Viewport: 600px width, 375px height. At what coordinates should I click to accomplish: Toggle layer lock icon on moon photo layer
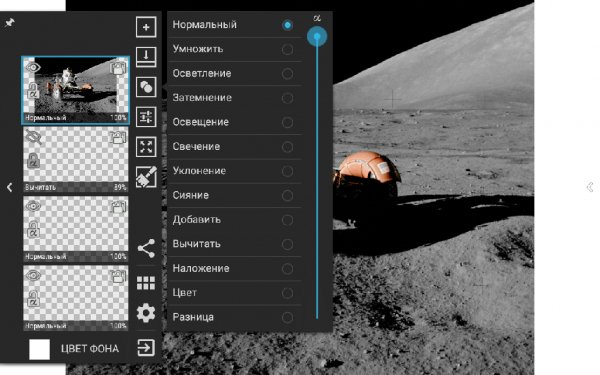(118, 68)
